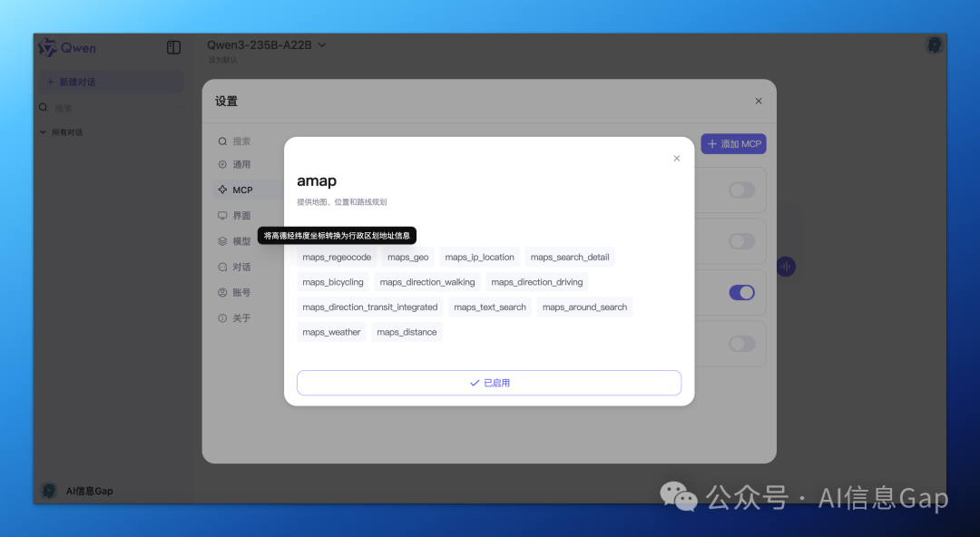The height and width of the screenshot is (537, 980).
Task: Select the maps_direction_walking tool tag
Action: [x=426, y=282]
